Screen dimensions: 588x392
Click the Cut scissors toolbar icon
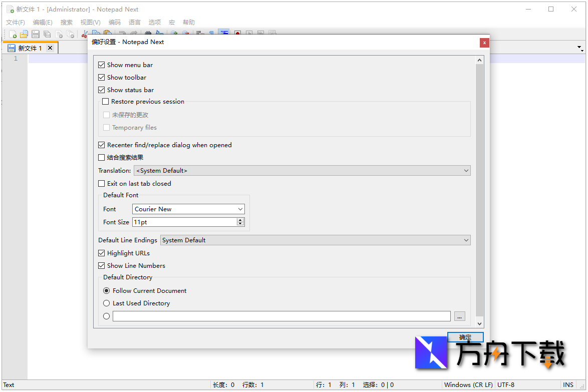point(84,34)
